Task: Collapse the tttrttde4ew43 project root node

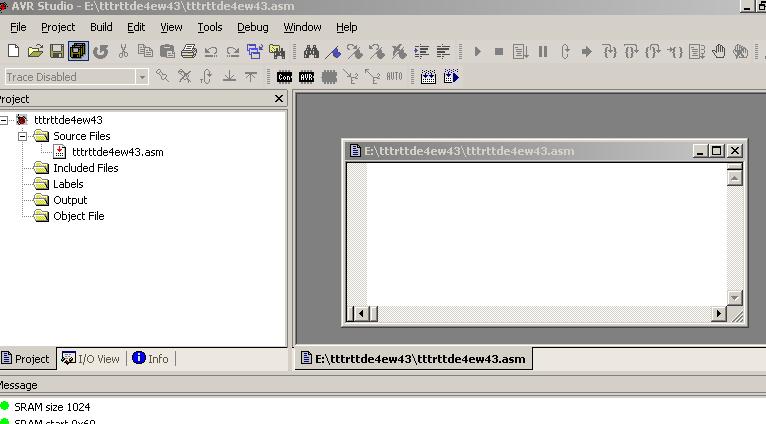Action: pyautogui.click(x=4, y=120)
